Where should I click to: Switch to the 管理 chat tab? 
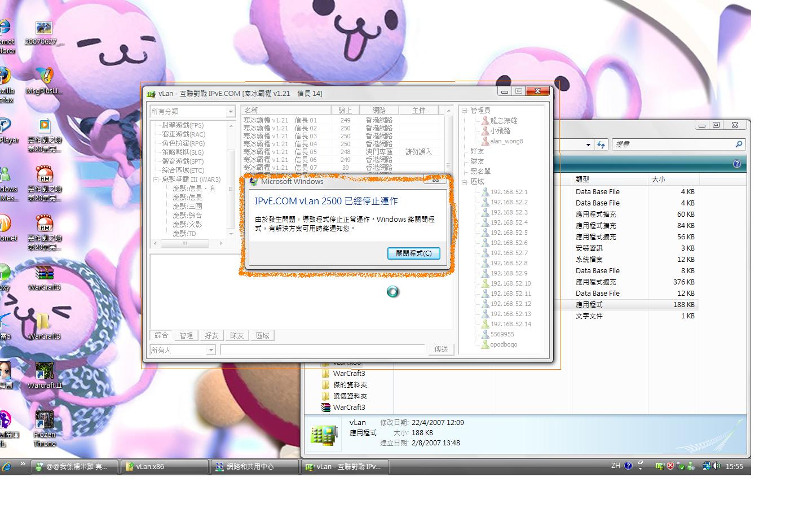(186, 335)
